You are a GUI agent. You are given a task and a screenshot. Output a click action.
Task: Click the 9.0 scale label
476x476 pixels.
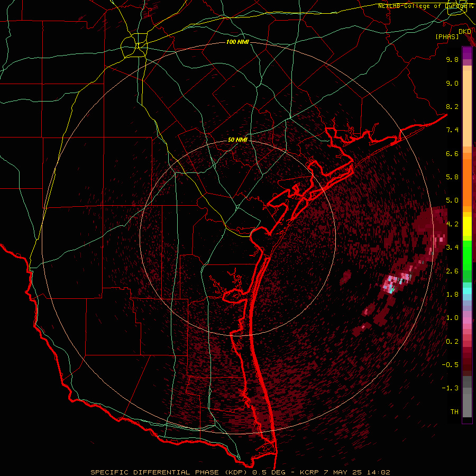452,83
